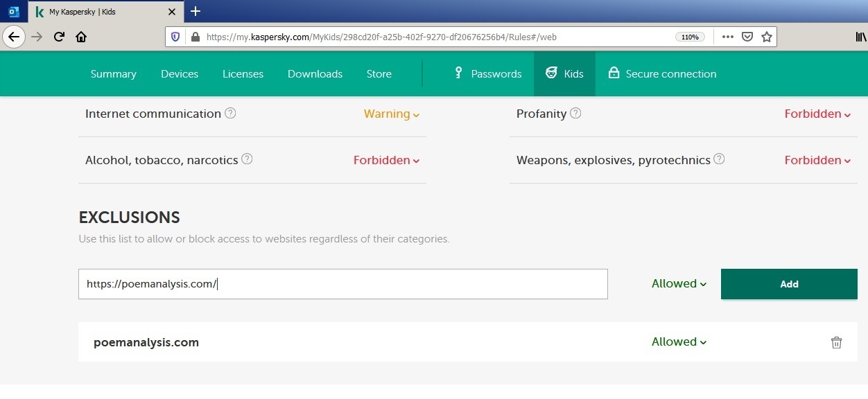The image size is (868, 399).
Task: Change Alcohol, tobacco, narcotics Forbidden setting
Action: pos(386,161)
